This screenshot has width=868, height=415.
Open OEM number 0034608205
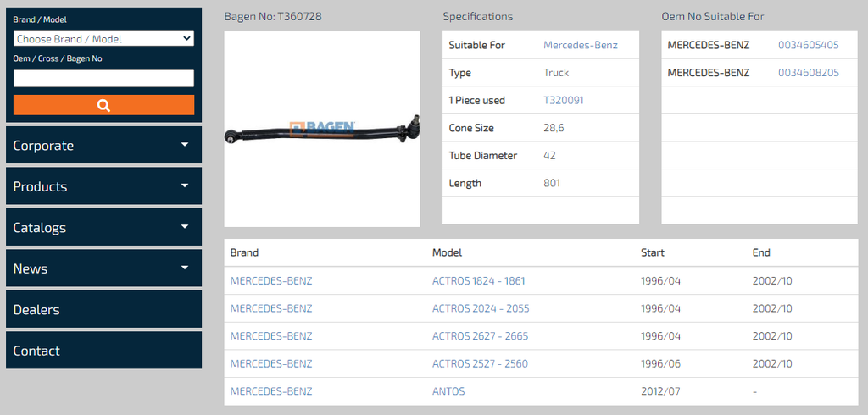pyautogui.click(x=808, y=73)
